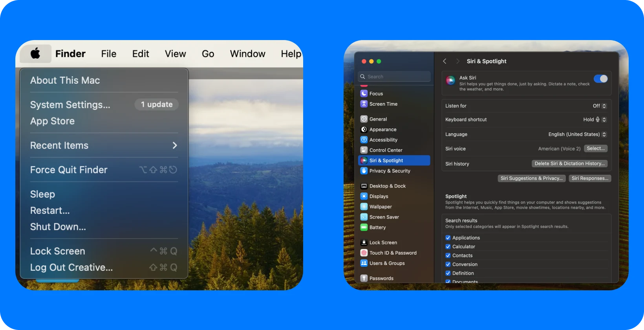The image size is (644, 330).
Task: Open the Go menu
Action: 208,54
